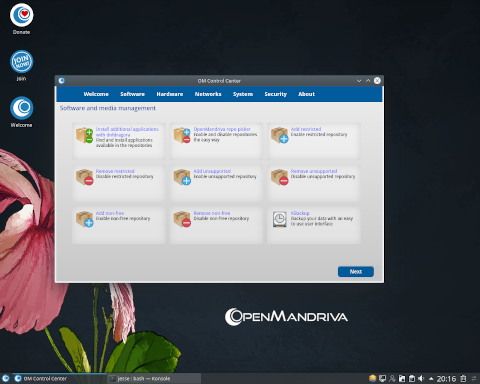Viewport: 480px width, 384px height.
Task: Click the Remove unsupported package icon
Action: click(279, 177)
